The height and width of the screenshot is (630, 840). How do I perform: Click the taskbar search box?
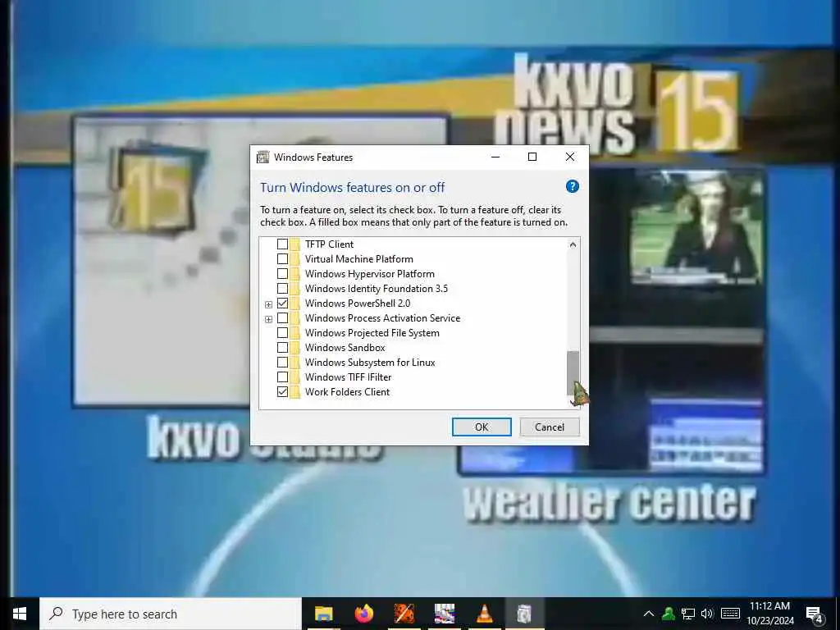171,614
